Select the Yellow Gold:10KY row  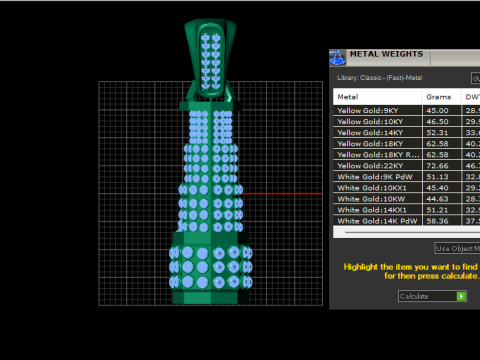406,121
